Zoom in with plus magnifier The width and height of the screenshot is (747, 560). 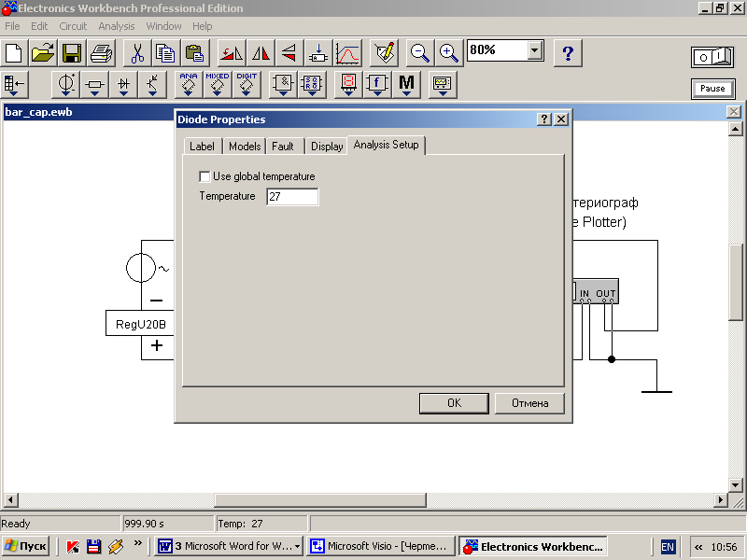point(449,53)
